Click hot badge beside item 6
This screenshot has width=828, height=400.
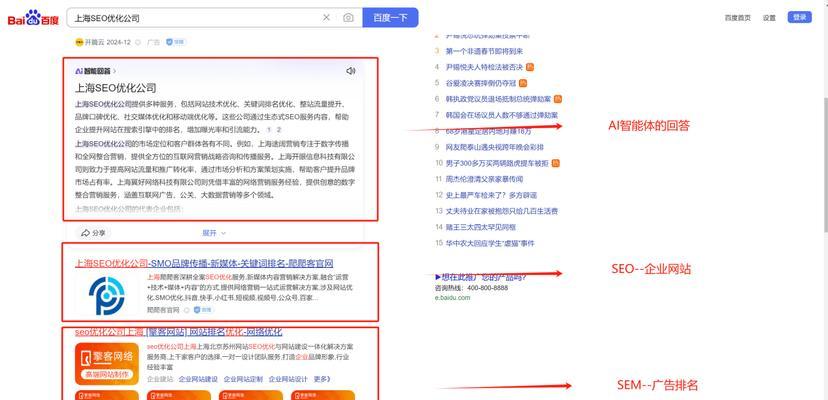[558, 99]
